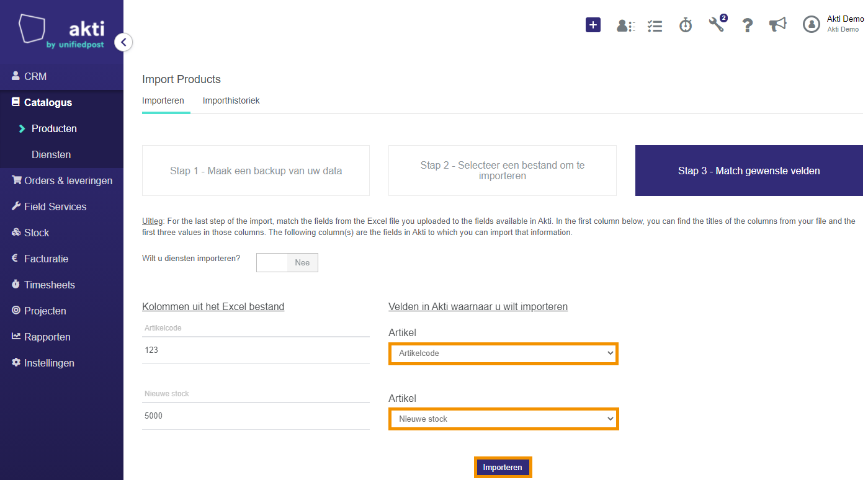
Task: Open the task checklist icon
Action: click(x=655, y=25)
